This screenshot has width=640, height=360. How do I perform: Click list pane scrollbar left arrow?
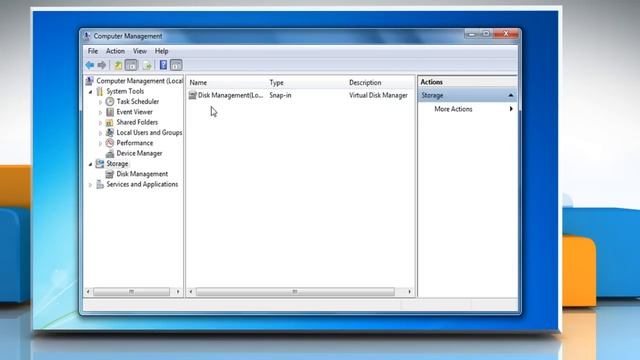pos(191,291)
